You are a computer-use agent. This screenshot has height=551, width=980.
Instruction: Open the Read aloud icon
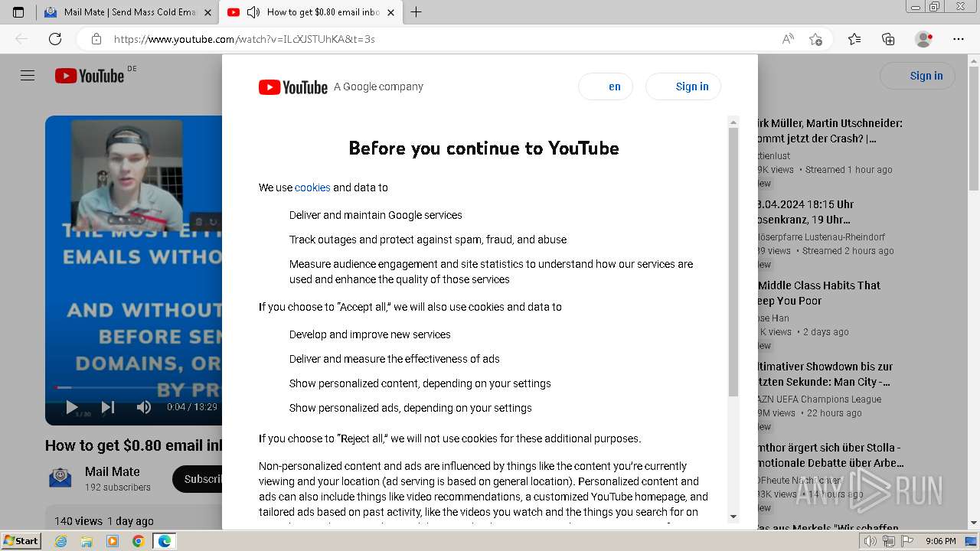click(x=788, y=39)
